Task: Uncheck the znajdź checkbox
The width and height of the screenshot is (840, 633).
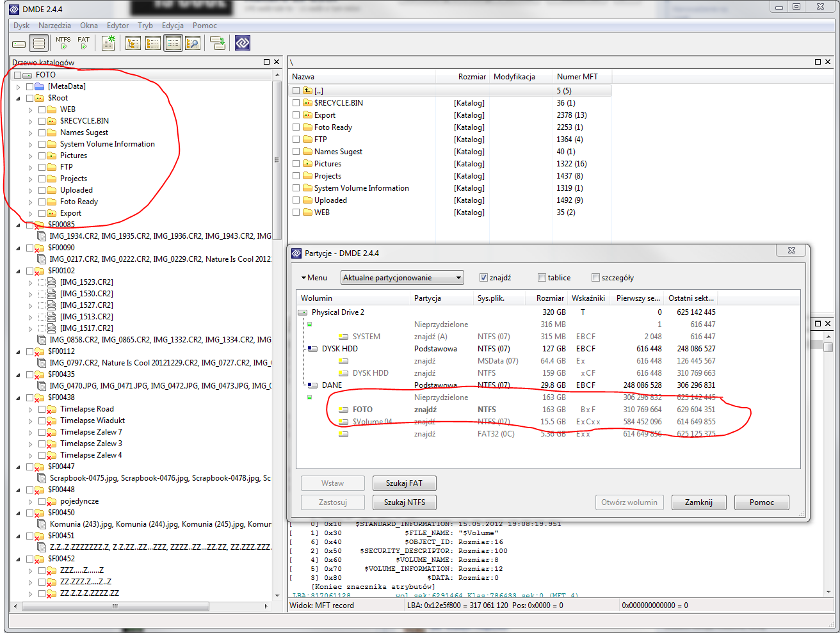Action: [x=483, y=278]
